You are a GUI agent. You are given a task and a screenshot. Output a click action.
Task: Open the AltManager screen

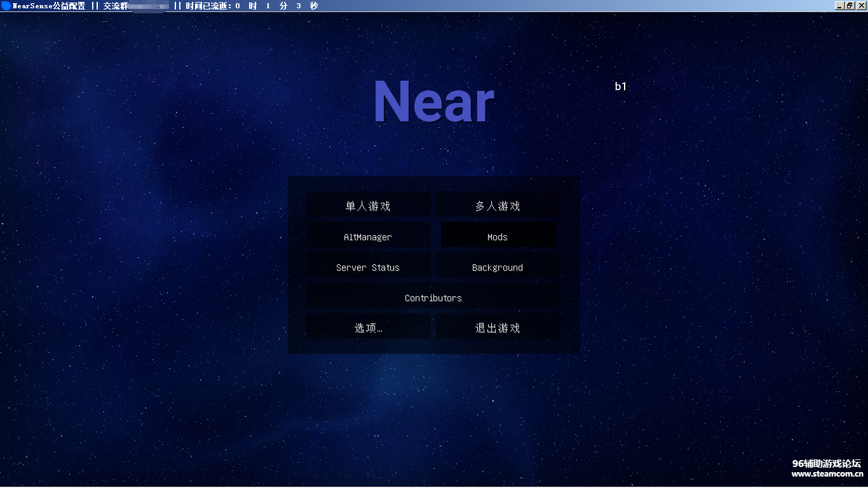(368, 236)
